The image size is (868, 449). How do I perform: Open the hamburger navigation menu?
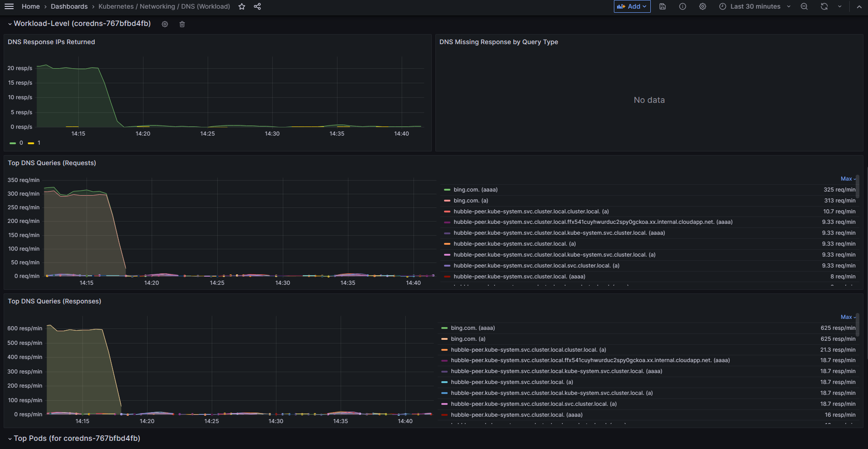[x=9, y=6]
